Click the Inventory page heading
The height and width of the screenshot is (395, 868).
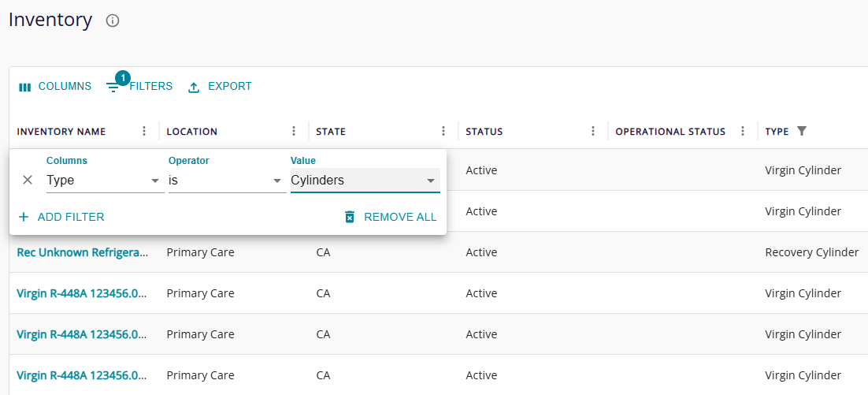(x=50, y=20)
